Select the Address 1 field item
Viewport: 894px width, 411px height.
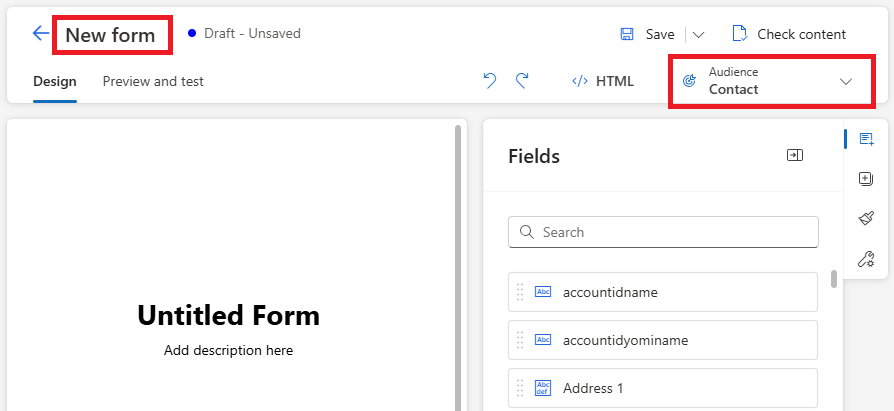click(x=663, y=388)
